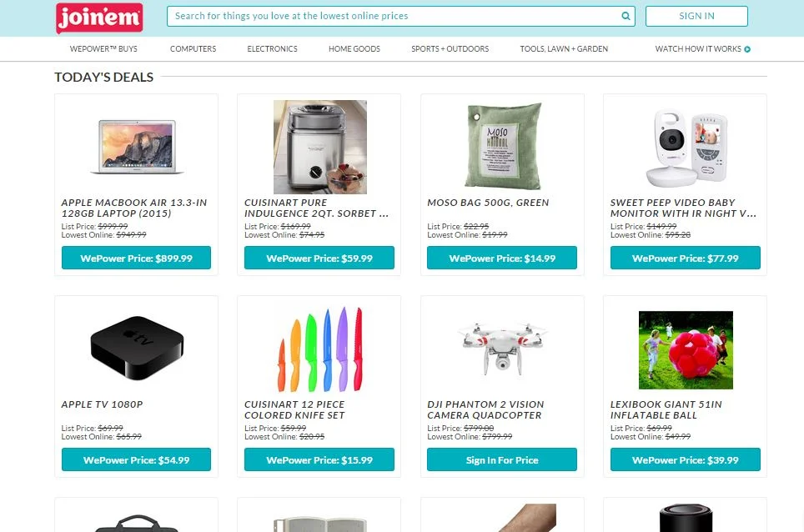The image size is (804, 532).
Task: Click the SIGN IN button
Action: point(696,16)
